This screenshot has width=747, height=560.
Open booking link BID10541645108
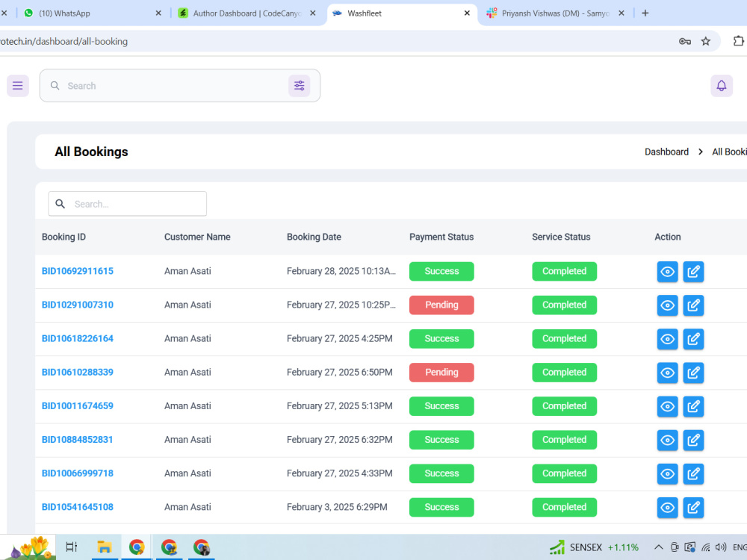[78, 507]
